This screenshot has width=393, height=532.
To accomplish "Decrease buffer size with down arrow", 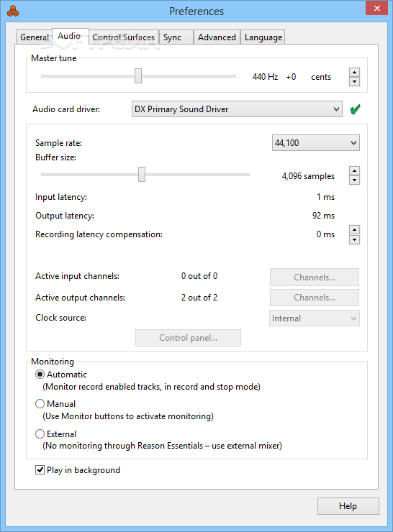I will (x=354, y=180).
